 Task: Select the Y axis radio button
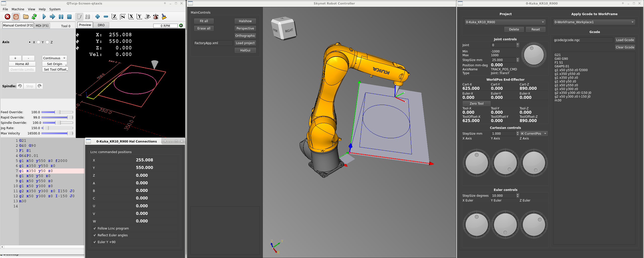[39, 42]
